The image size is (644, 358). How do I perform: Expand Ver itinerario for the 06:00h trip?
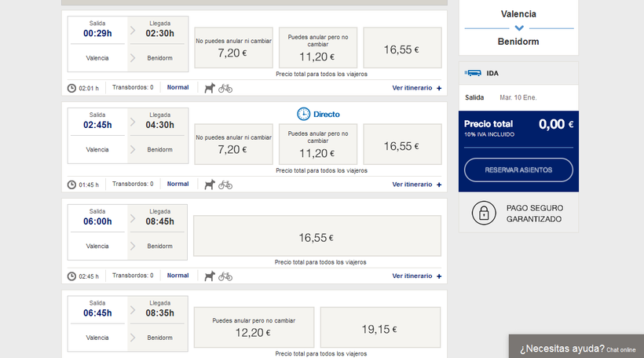coord(416,276)
